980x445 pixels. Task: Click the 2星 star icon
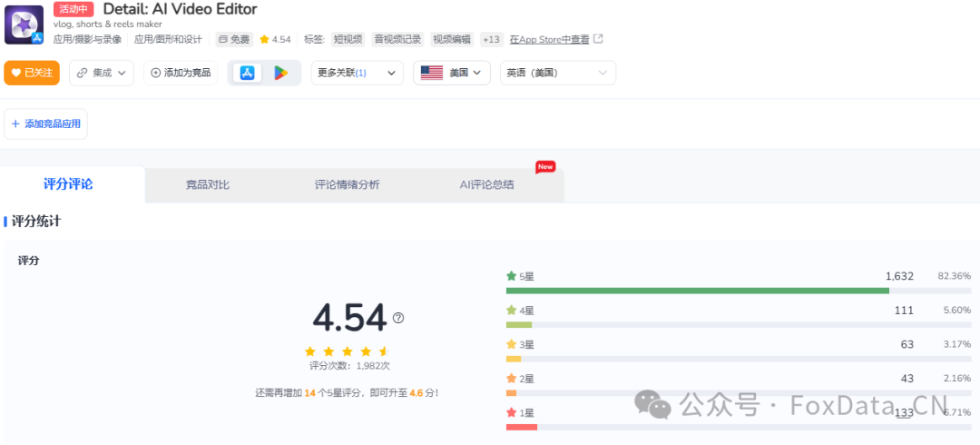pyautogui.click(x=511, y=379)
